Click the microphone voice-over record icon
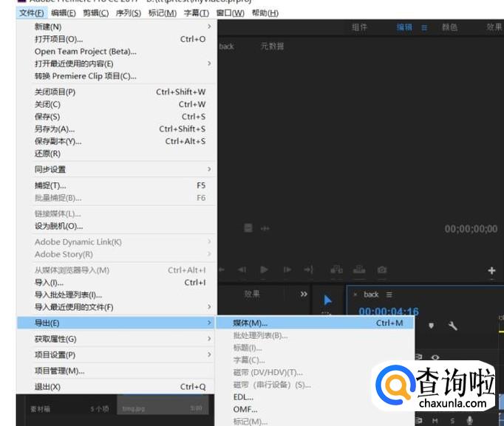This screenshot has height=426, width=504. 469,420
